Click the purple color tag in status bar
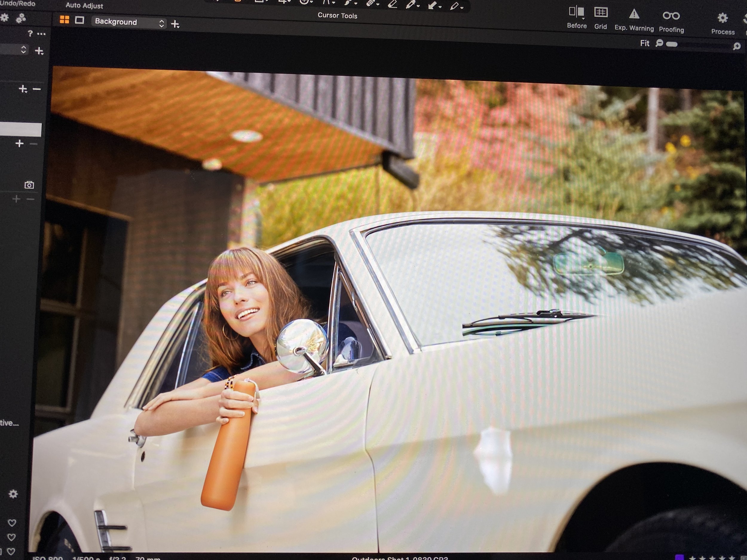The image size is (747, 560). pos(679,557)
